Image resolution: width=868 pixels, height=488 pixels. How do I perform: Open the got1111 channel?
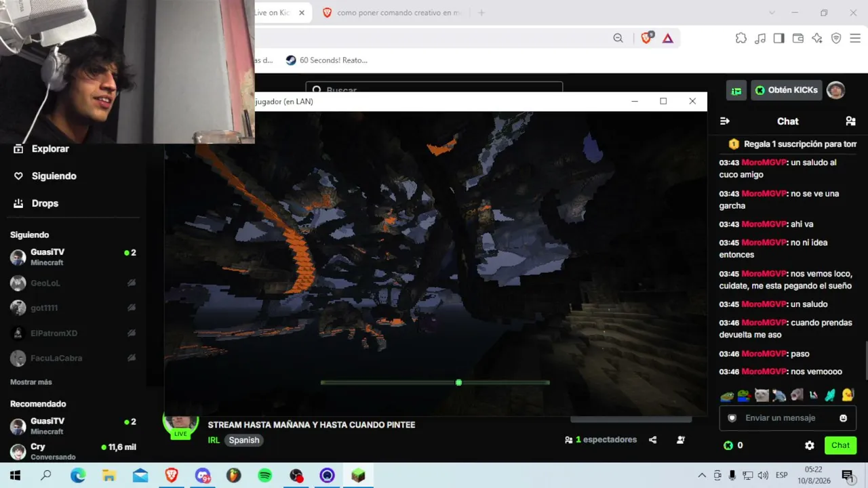(73, 308)
